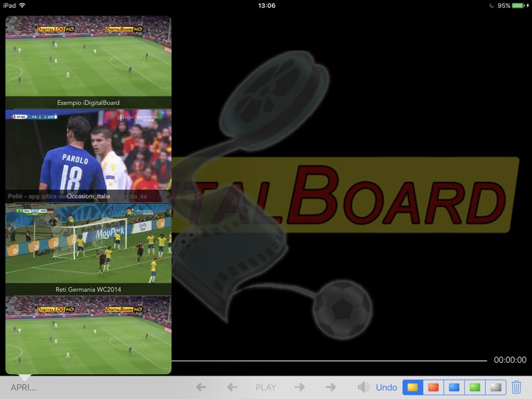Tap the Do Not Disturb moon icon
The height and width of the screenshot is (399, 532).
492,6
